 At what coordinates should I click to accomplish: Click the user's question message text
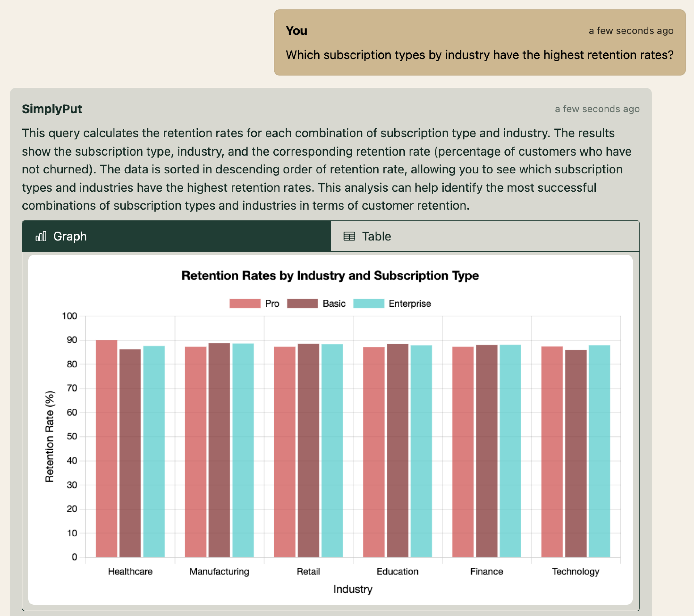point(479,55)
